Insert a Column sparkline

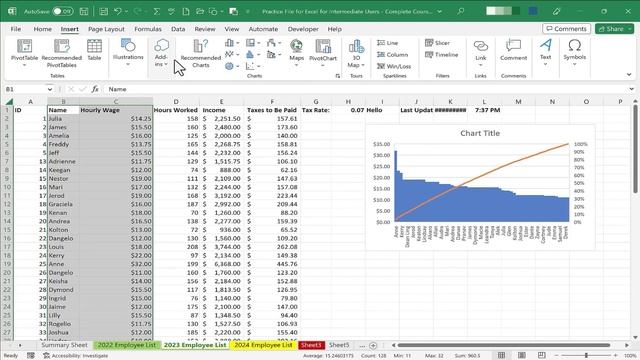click(x=392, y=54)
